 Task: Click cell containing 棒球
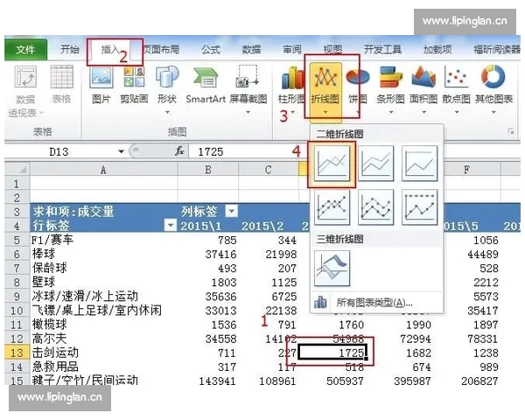tap(104, 255)
